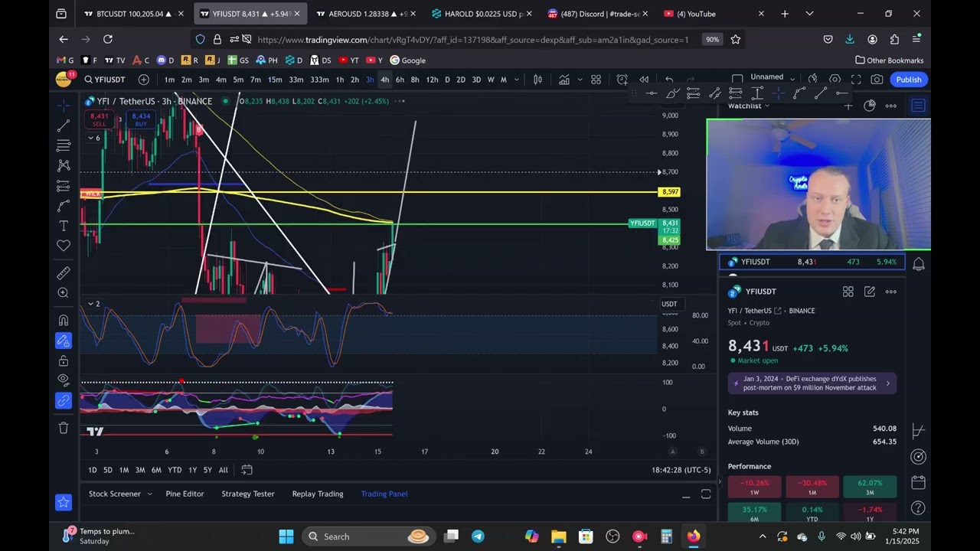Expand the indicators favorites dropdown arrow
This screenshot has height=551, width=980.
tap(580, 80)
